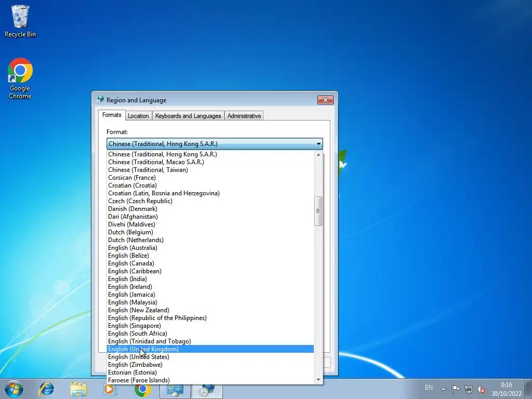Select English (New Zealand)
Viewport: 532px width, 399px height.
210,310
